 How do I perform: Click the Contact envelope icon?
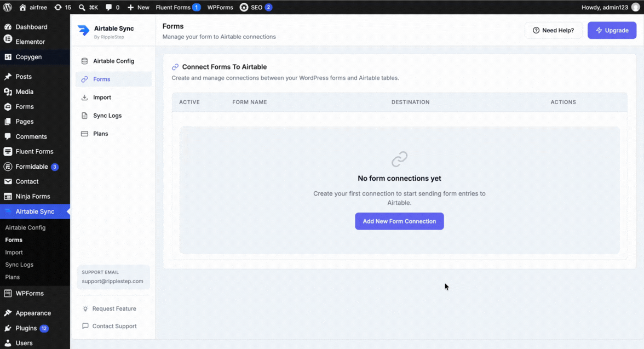(x=8, y=181)
